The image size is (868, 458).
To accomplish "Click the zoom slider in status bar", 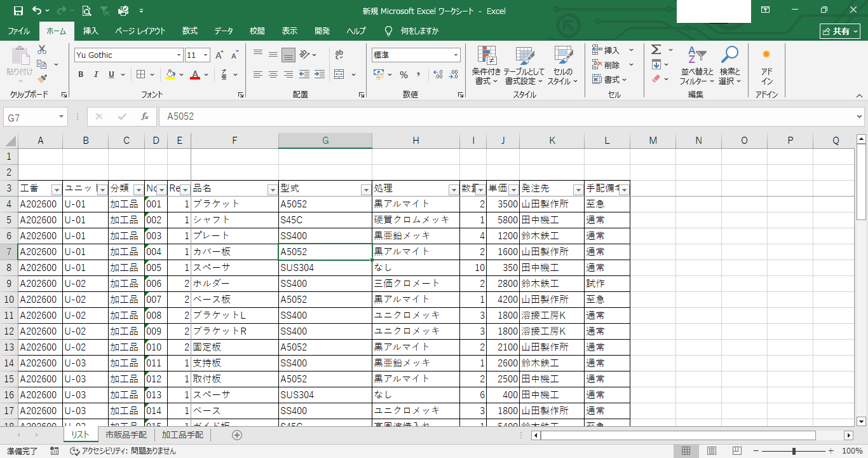I will (794, 451).
